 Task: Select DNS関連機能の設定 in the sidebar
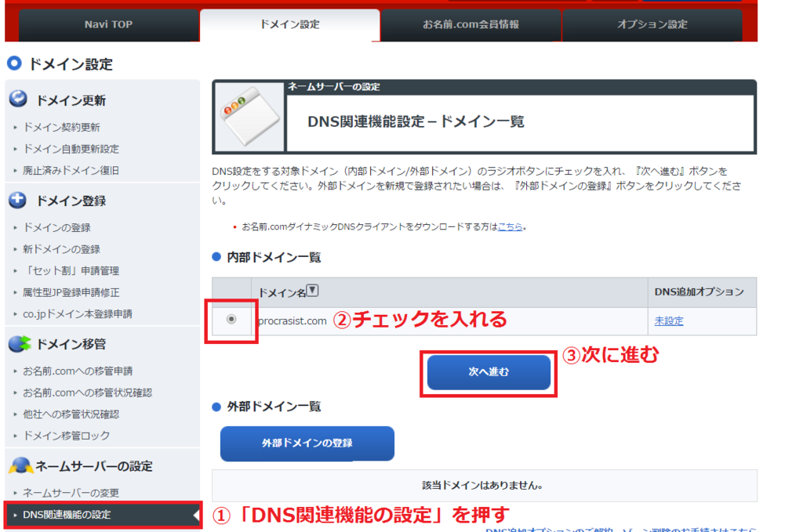point(103,515)
